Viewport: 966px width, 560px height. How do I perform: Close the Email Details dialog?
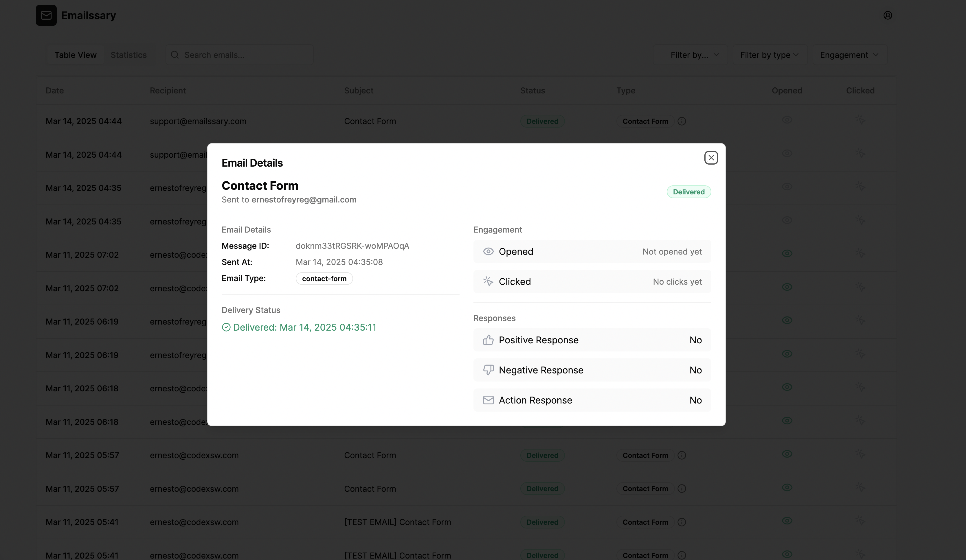tap(711, 157)
